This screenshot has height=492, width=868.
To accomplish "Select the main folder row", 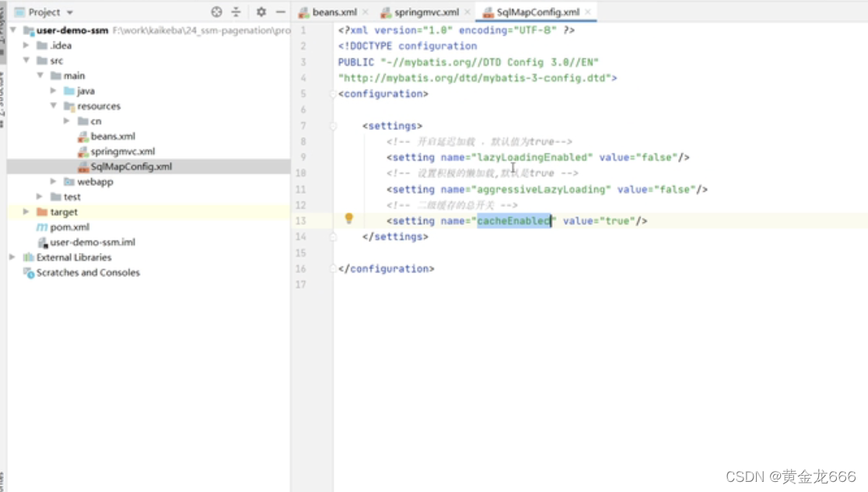I will 149,76.
